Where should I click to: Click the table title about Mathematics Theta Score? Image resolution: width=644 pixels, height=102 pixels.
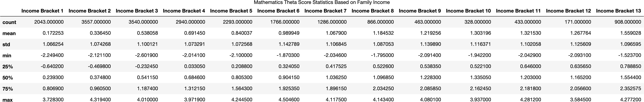tap(322, 3)
